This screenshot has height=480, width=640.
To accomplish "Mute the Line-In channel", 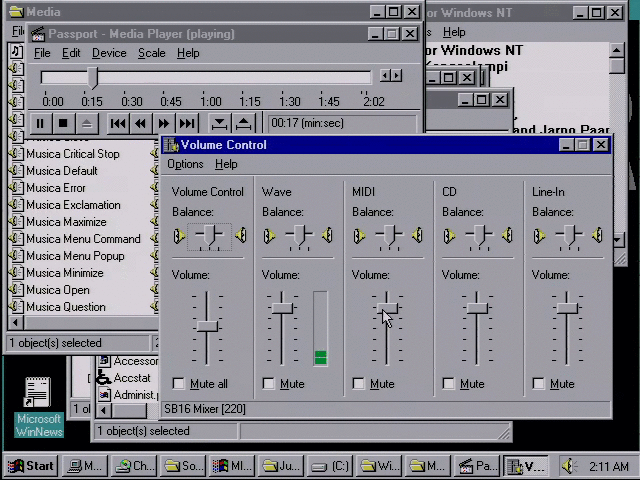I will pyautogui.click(x=538, y=384).
